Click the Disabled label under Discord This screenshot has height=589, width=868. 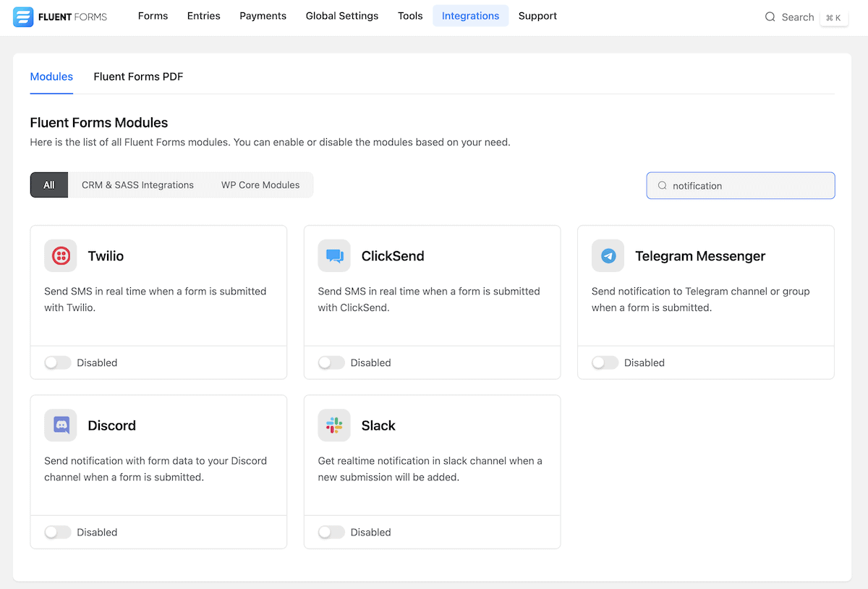[x=97, y=532]
